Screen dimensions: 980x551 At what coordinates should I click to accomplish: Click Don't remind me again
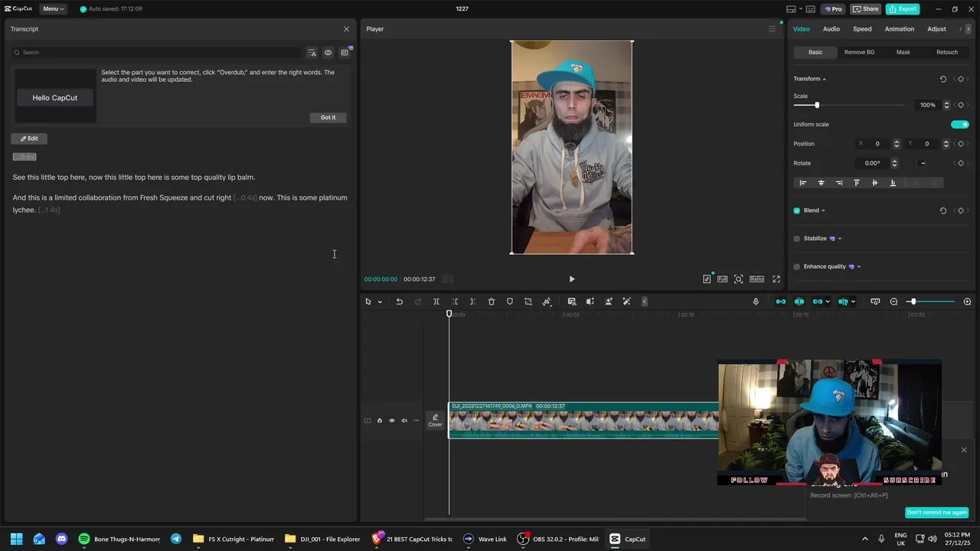pos(937,513)
